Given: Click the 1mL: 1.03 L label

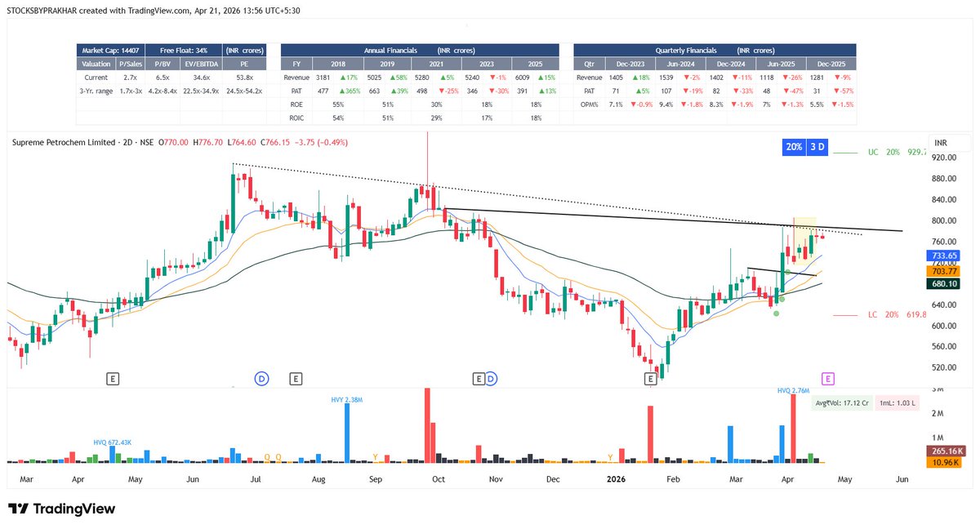Looking at the screenshot, I should point(897,403).
